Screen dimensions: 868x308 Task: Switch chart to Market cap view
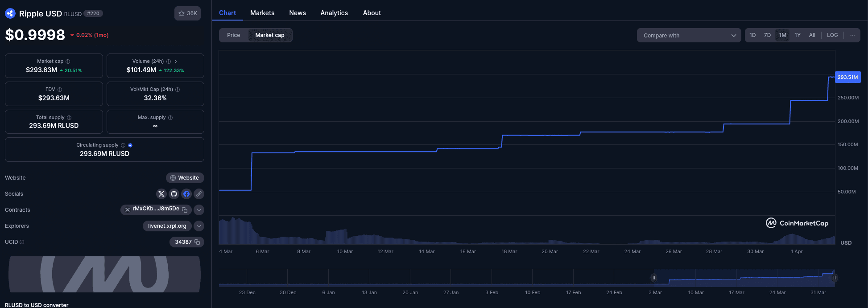(270, 35)
